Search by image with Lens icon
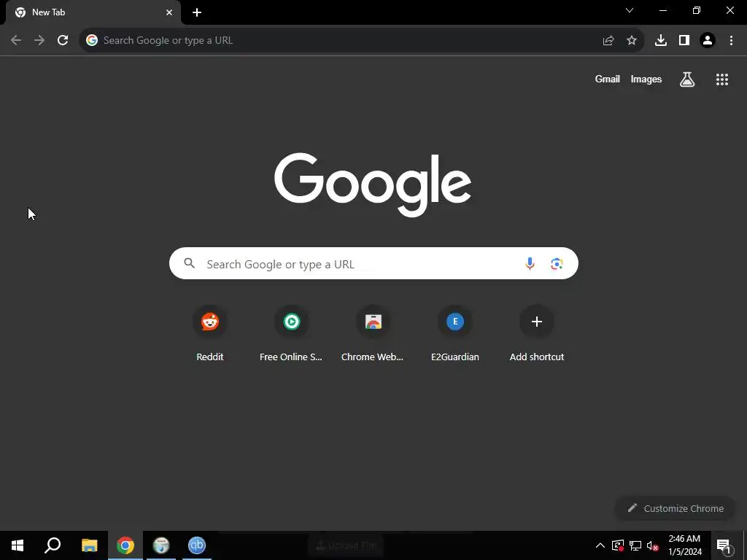Screen dimensions: 747x560 click(x=557, y=263)
